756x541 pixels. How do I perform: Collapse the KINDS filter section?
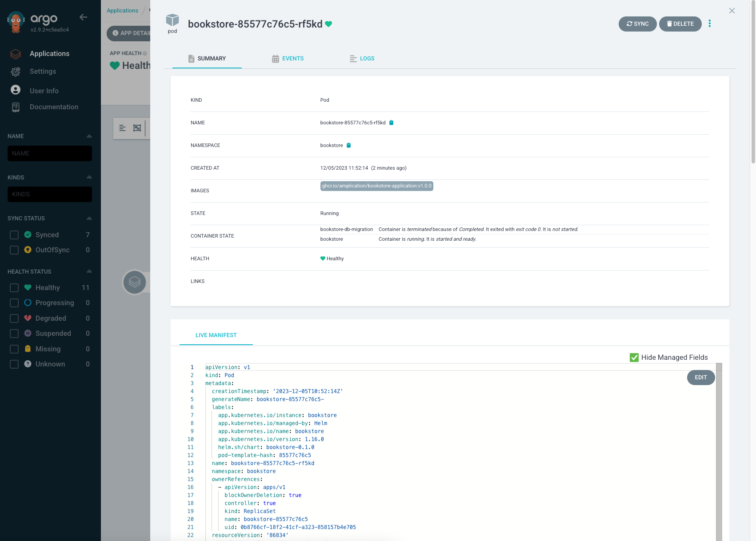89,177
